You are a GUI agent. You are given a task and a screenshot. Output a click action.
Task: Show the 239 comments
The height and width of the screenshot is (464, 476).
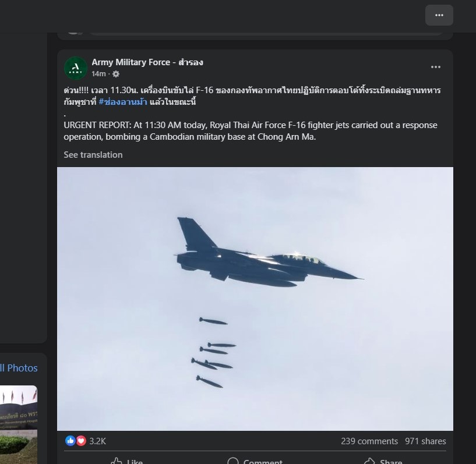pyautogui.click(x=369, y=441)
